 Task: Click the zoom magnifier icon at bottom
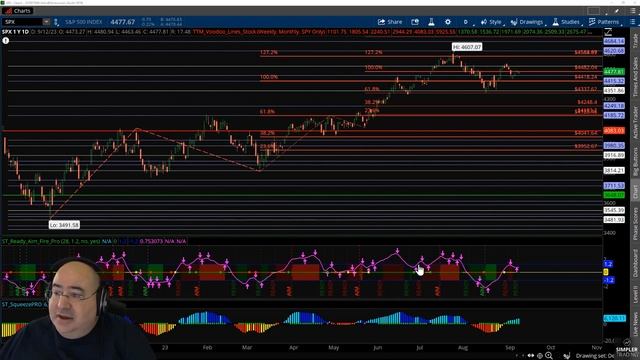(549, 356)
